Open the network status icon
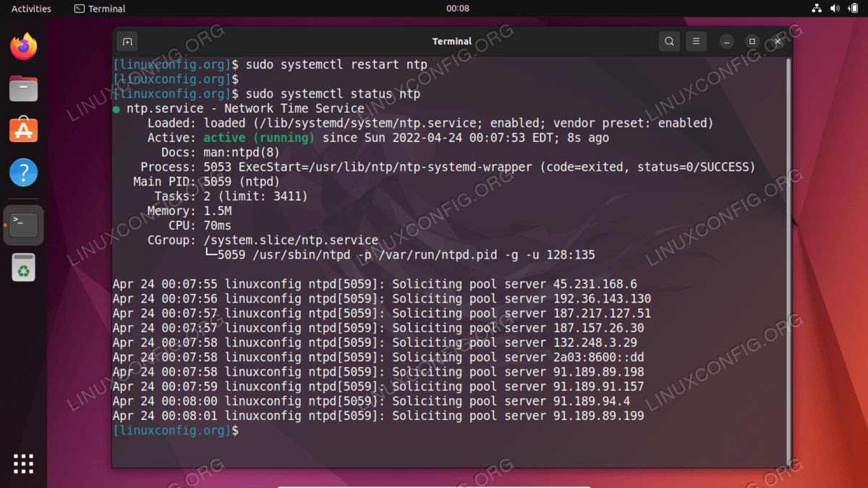The width and height of the screenshot is (868, 488). pyautogui.click(x=817, y=9)
